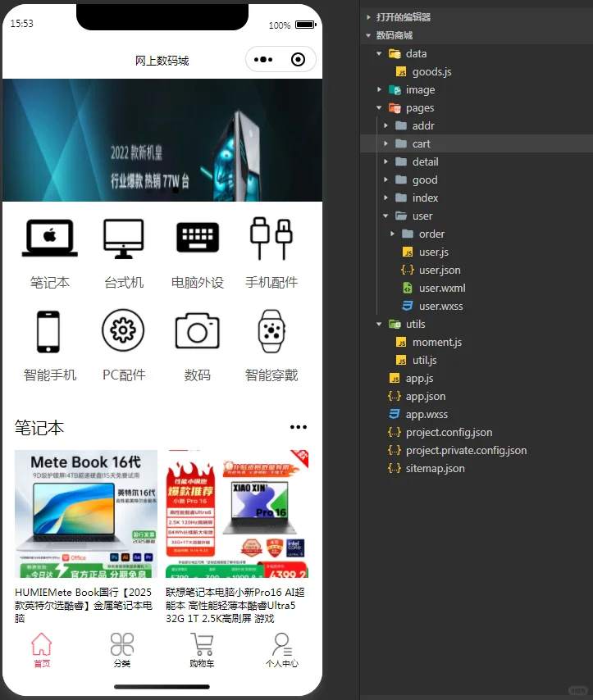Collapse the 数码商城 project root
The image size is (593, 700).
368,35
